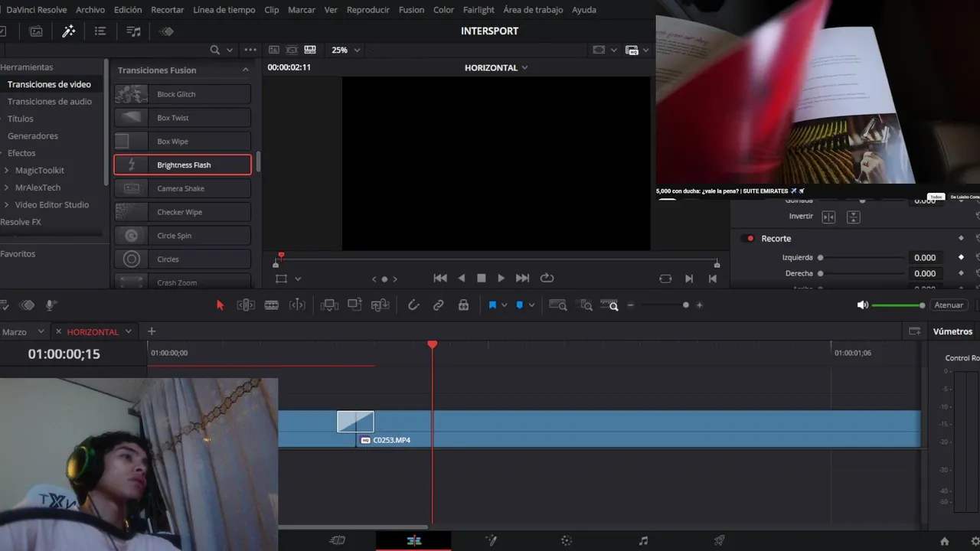
Task: Open the Archivo menu
Action: click(90, 10)
